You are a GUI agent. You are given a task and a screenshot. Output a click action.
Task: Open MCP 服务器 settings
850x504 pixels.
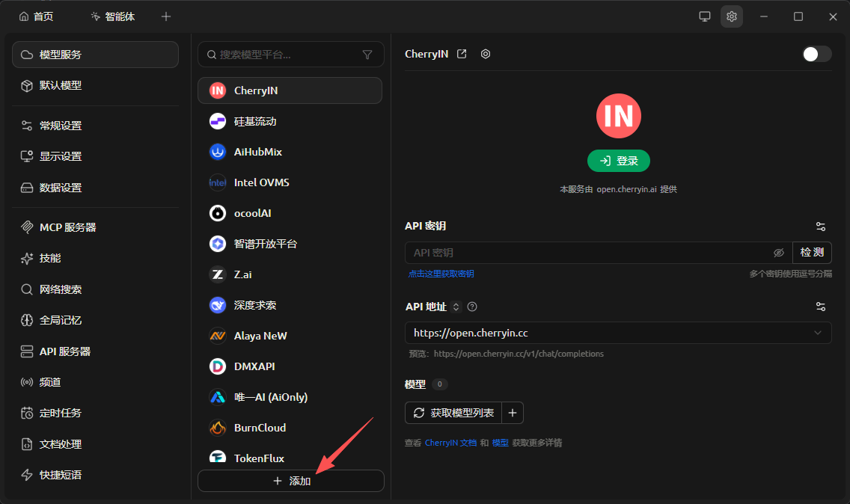coord(96,227)
